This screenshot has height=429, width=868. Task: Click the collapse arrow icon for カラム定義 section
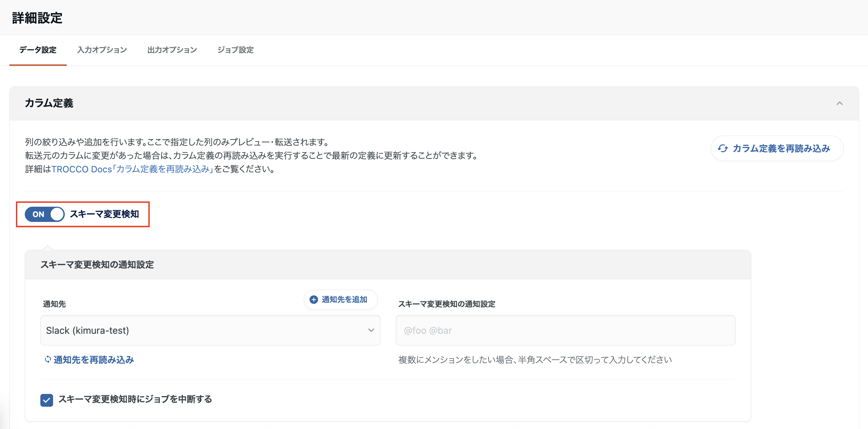coord(840,103)
